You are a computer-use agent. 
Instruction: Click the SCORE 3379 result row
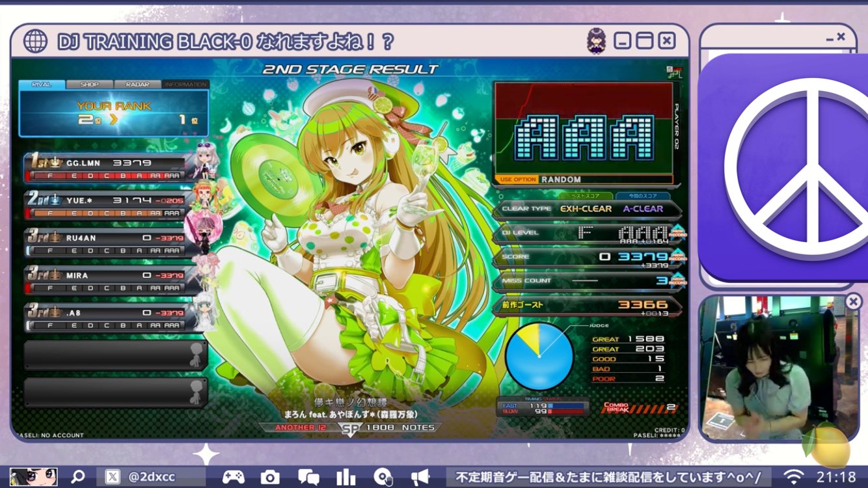coord(588,257)
